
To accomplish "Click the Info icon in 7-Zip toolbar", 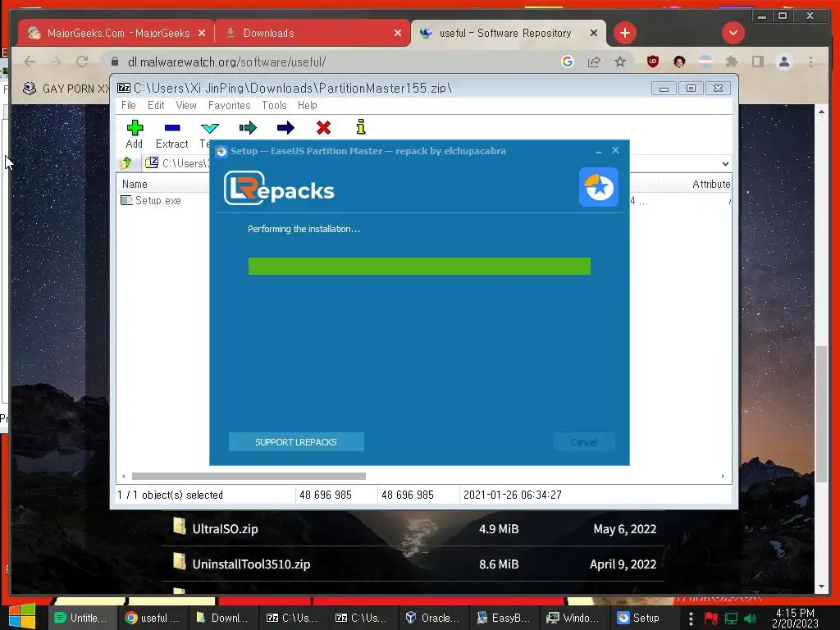I will pos(361,127).
